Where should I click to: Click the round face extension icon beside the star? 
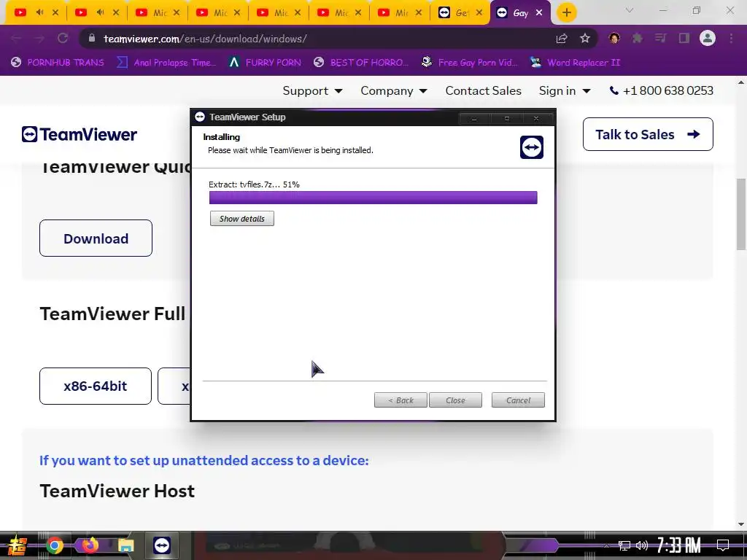614,39
